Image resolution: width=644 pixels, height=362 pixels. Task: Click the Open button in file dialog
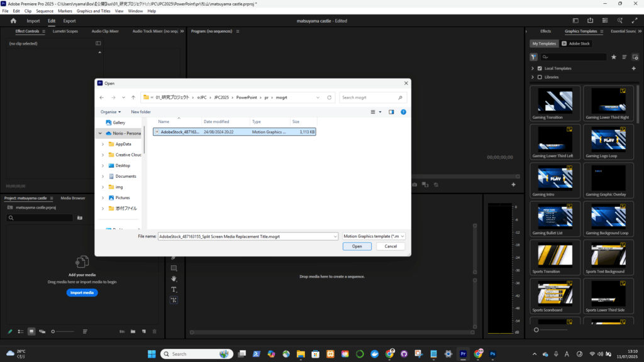(357, 246)
